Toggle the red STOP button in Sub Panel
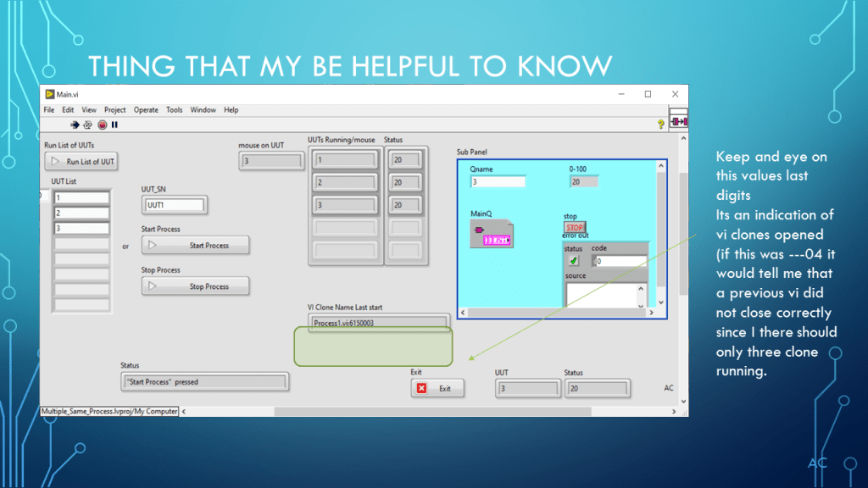 (x=575, y=227)
